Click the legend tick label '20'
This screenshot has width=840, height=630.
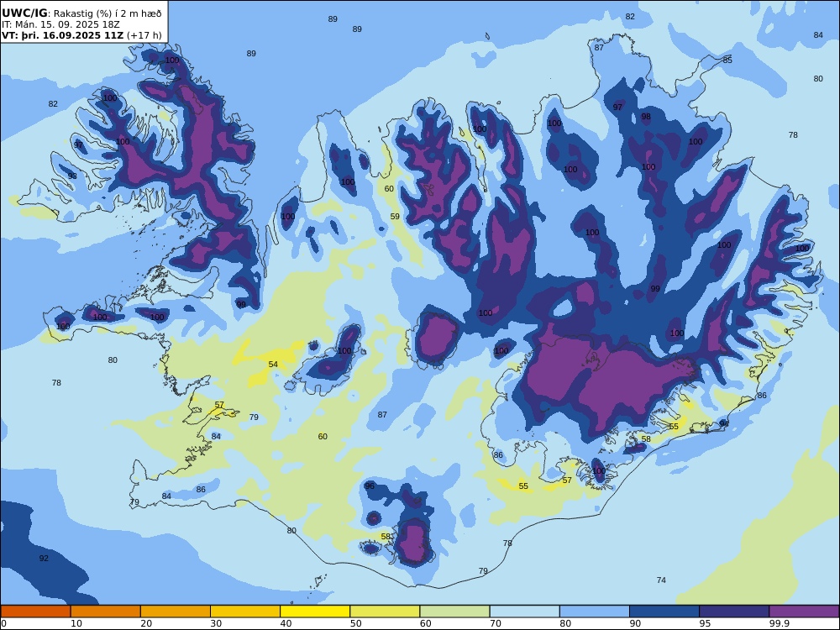point(146,623)
